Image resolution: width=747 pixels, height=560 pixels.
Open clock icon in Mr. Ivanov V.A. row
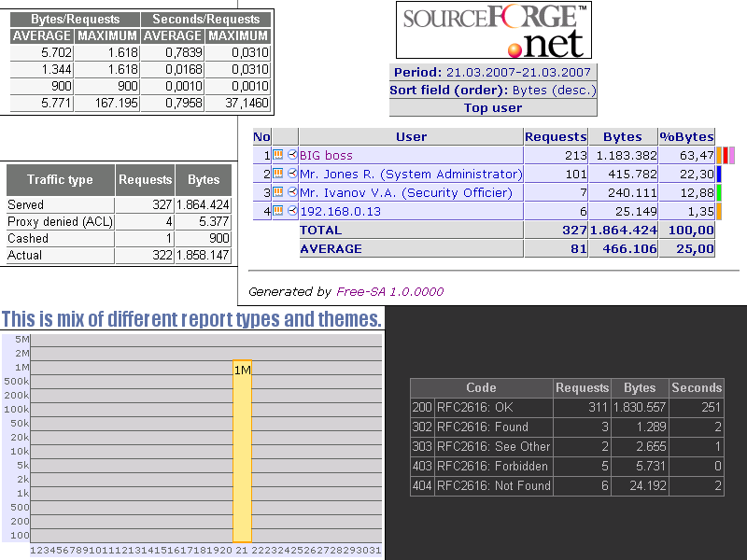coord(292,192)
